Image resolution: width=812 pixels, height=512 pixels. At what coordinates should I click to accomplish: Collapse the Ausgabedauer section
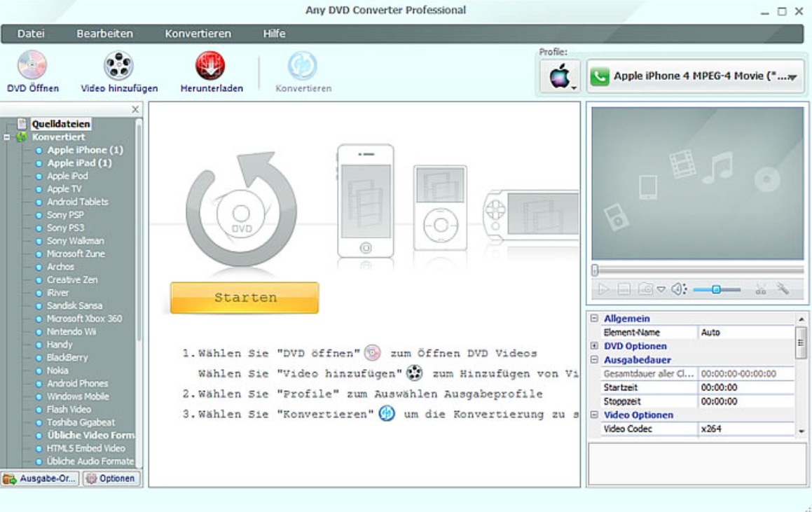(595, 360)
